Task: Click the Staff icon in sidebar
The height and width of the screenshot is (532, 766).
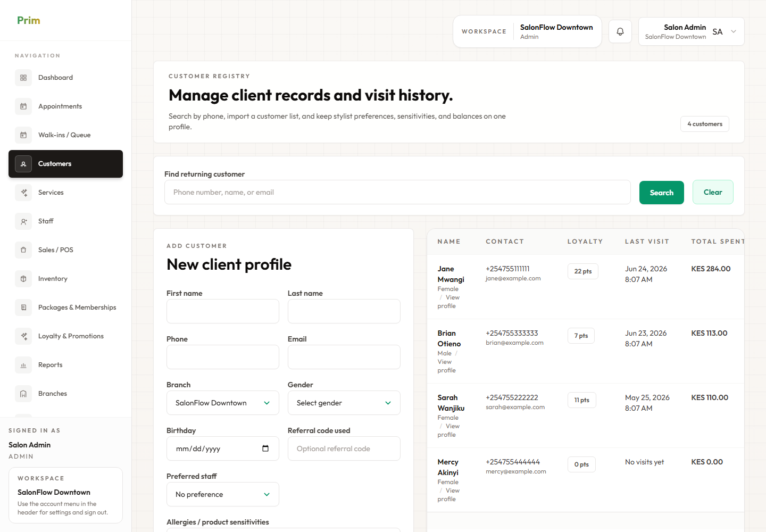Action: [23, 221]
